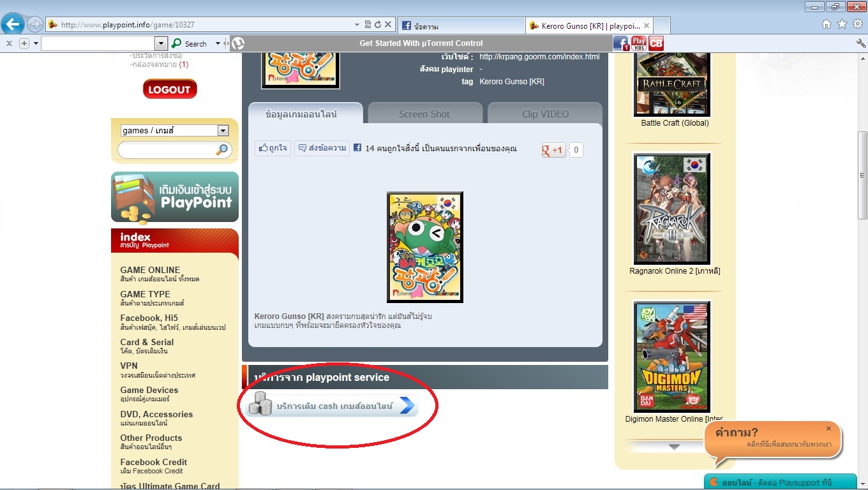868x490 pixels.
Task: Open the Battle Craft (Global) thumbnail
Action: click(672, 84)
